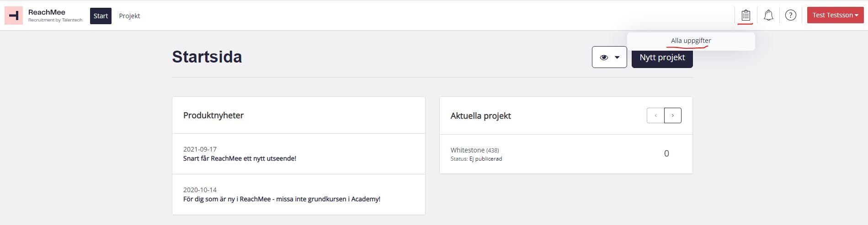The width and height of the screenshot is (868, 225).
Task: Open news about grundkursen i Academy
Action: (x=282, y=199)
